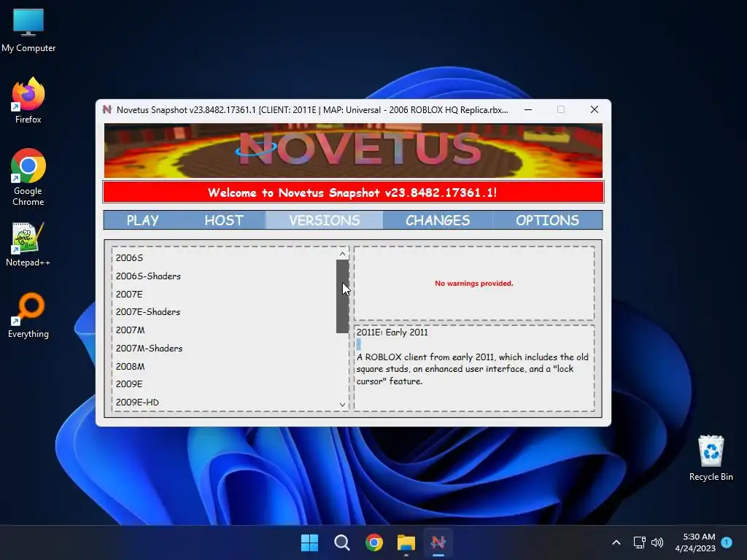The image size is (747, 560).
Task: Show hidden system tray icons
Action: [616, 542]
